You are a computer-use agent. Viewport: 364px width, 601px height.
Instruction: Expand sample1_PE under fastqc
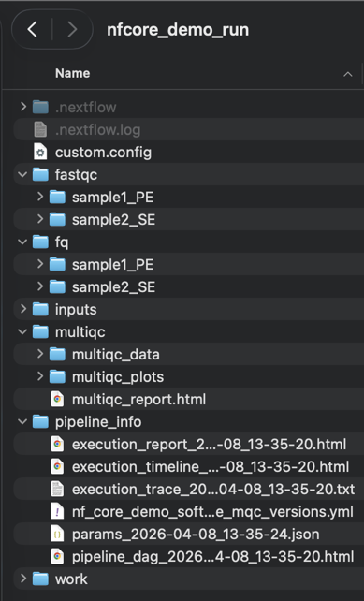tap(40, 197)
